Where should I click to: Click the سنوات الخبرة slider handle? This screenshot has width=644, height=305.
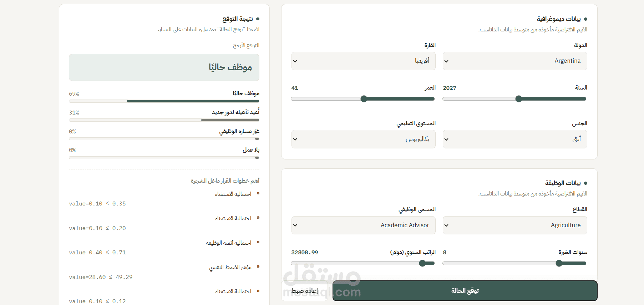tap(559, 263)
